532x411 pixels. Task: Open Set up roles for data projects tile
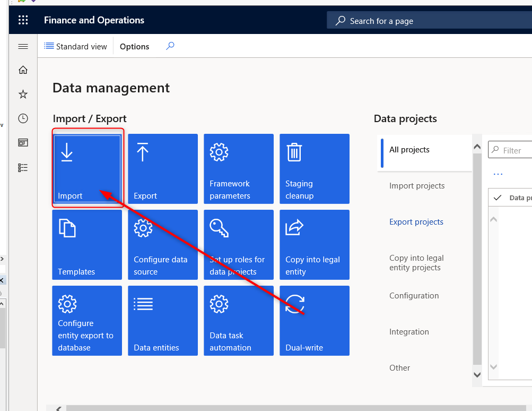click(x=239, y=245)
